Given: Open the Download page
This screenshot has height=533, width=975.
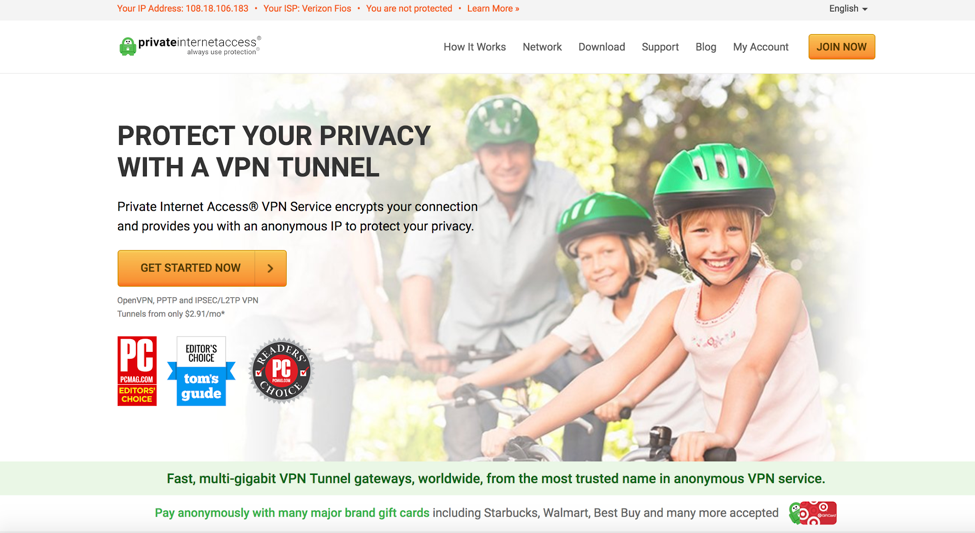Looking at the screenshot, I should pos(601,47).
